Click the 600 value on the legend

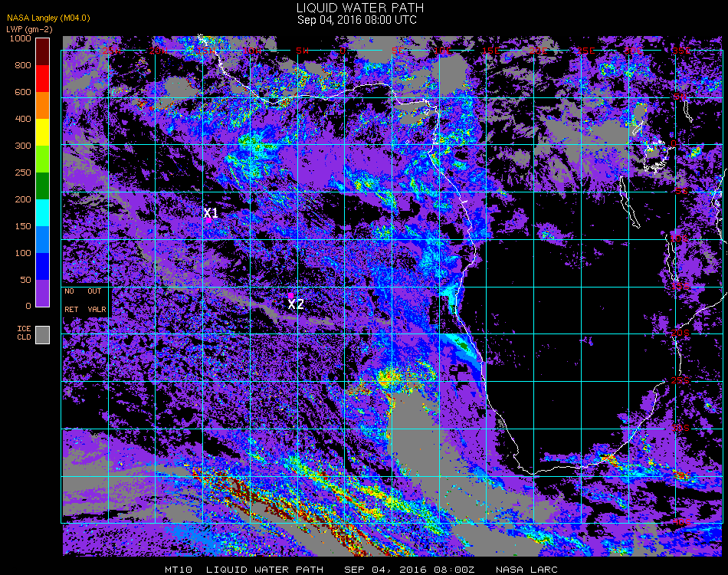click(23, 92)
